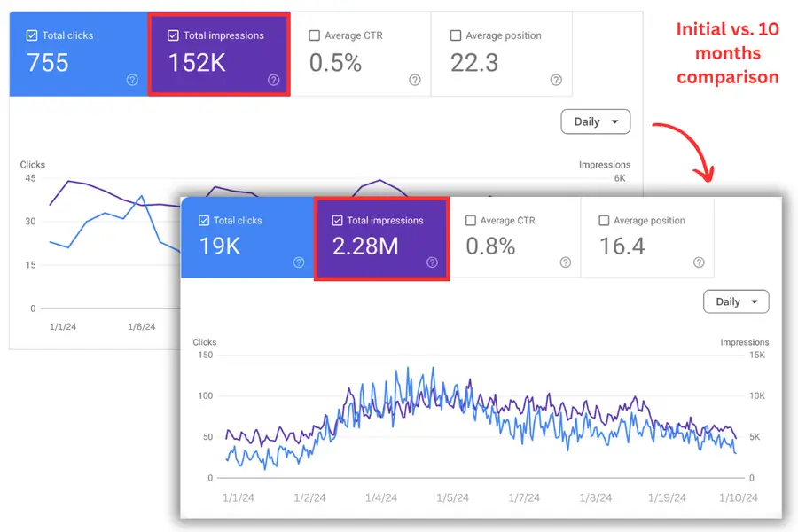This screenshot has width=798, height=532.
Task: Expand the Daily dropdown arrow on top chart
Action: [x=614, y=121]
